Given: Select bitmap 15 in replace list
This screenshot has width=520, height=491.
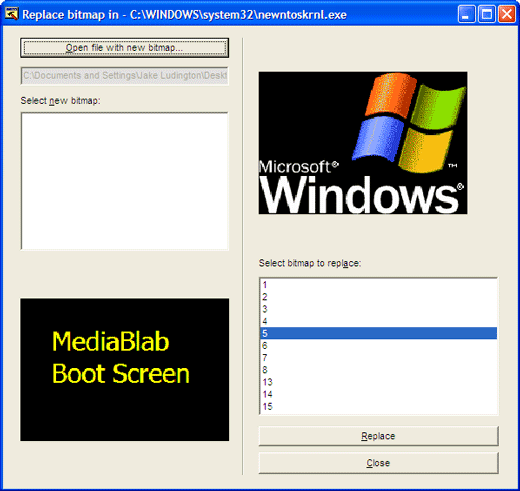Looking at the screenshot, I should point(378,407).
